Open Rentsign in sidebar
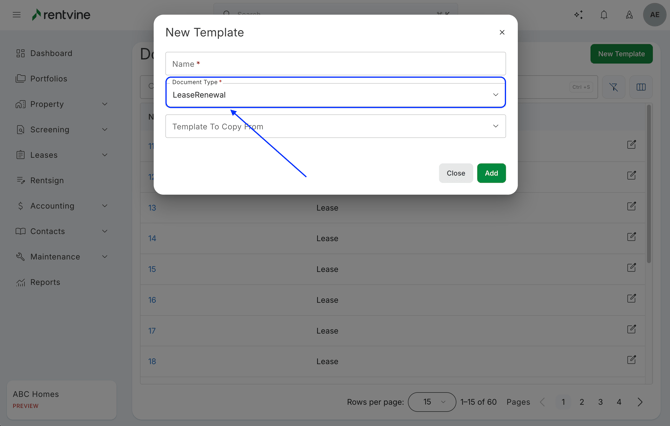Screen dimensions: 670x426 coord(47,180)
